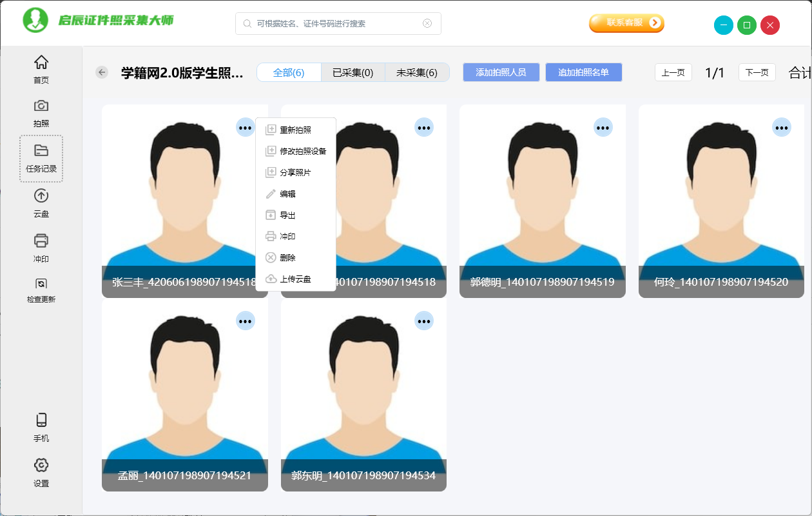This screenshot has height=516, width=812.
Task: Open the more options on 张三丰's card
Action: (x=245, y=128)
